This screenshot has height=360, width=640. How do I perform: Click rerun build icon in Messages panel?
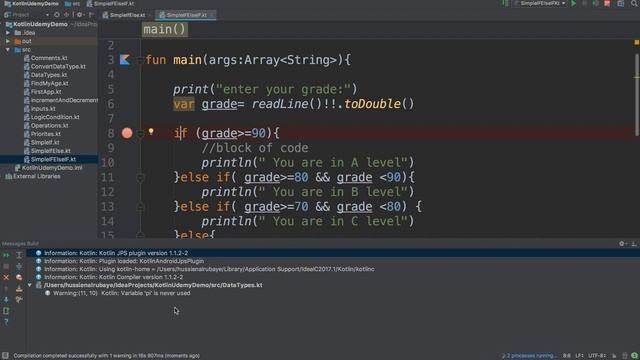6,255
